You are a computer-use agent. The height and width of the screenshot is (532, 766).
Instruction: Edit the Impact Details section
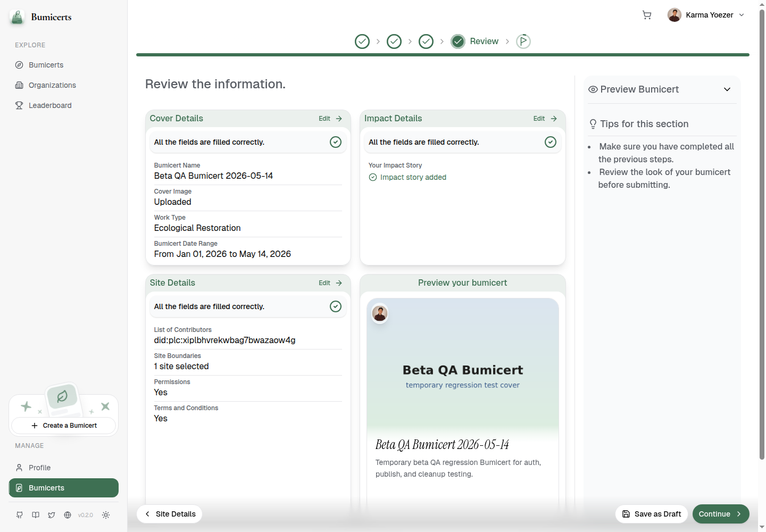[x=545, y=119]
